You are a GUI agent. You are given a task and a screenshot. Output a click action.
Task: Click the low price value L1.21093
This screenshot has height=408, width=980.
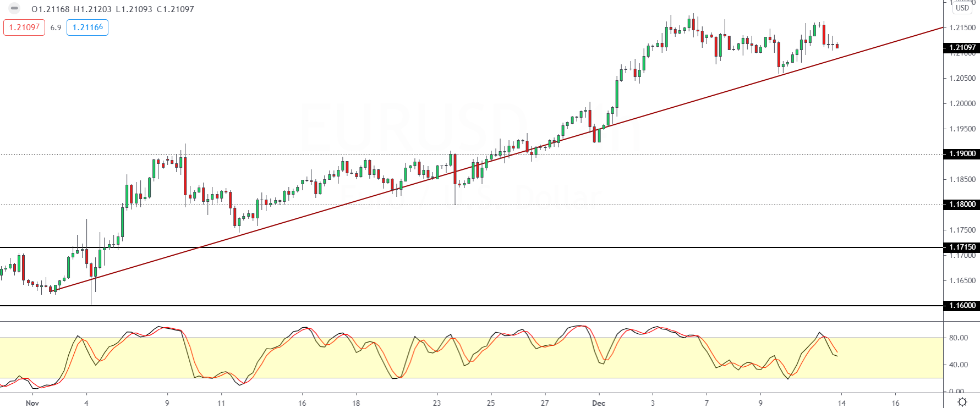(x=134, y=9)
